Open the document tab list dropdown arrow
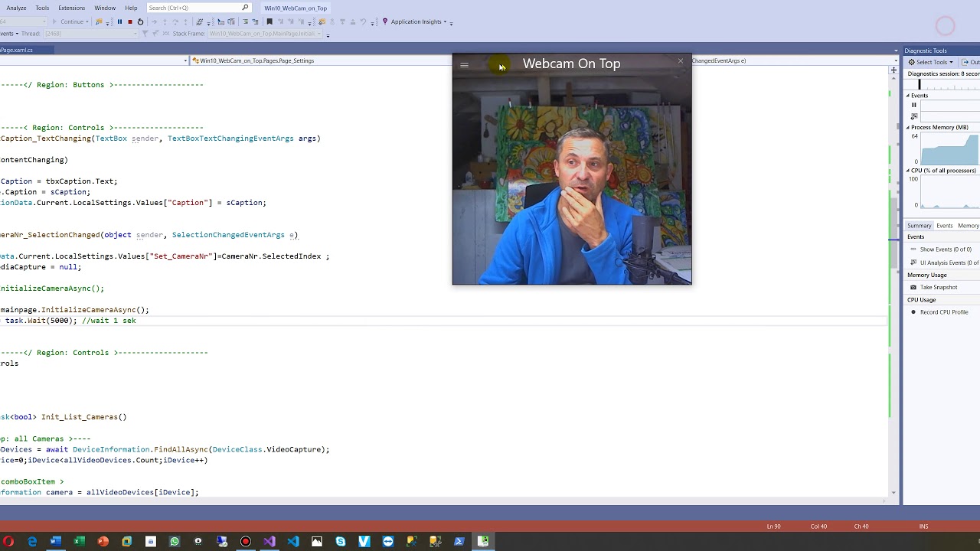Screen dimensions: 980x551 point(896,51)
